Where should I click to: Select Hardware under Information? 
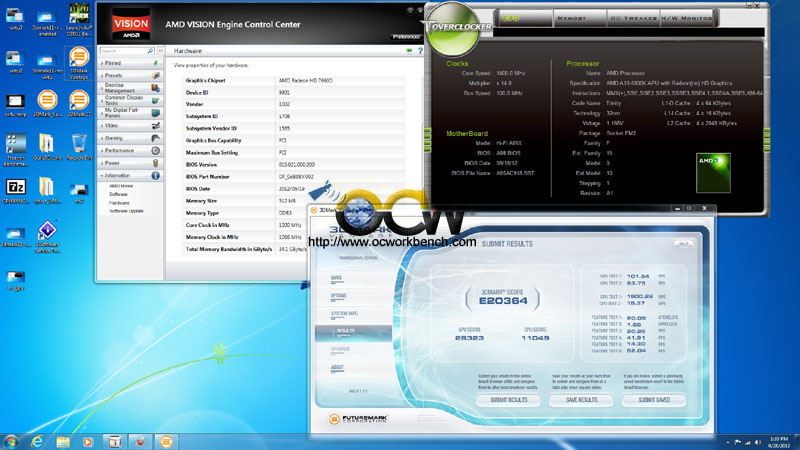119,203
